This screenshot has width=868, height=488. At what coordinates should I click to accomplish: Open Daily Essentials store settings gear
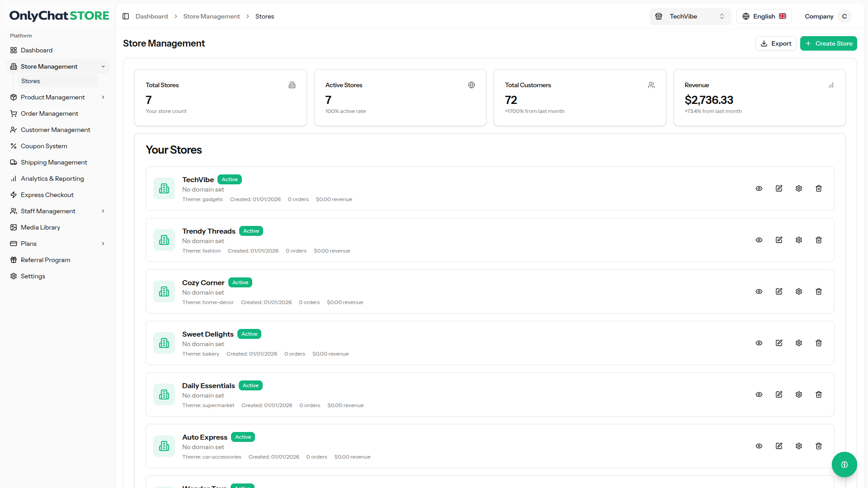point(799,394)
